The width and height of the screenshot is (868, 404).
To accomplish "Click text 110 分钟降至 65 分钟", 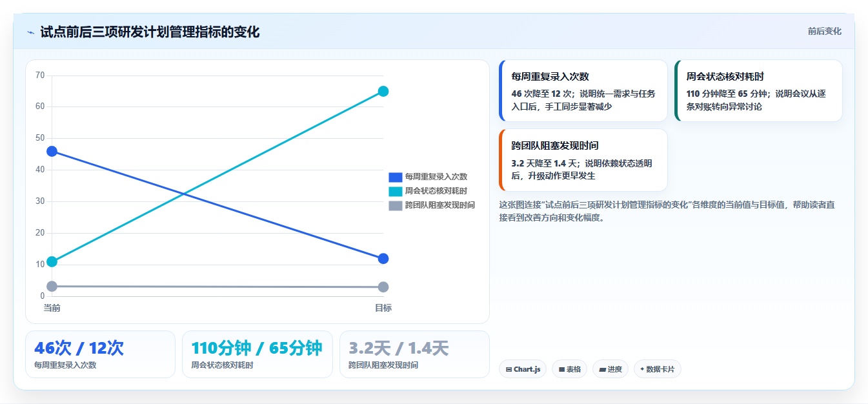I will [726, 94].
